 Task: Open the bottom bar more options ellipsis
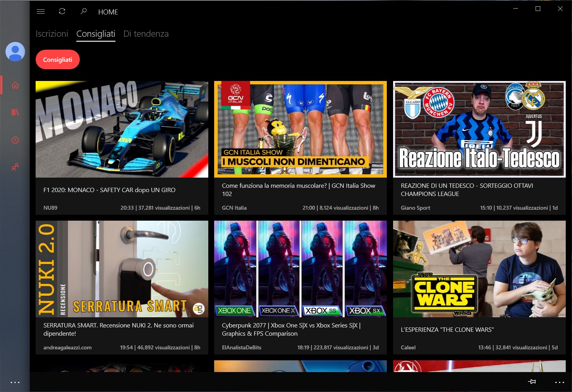click(x=560, y=382)
